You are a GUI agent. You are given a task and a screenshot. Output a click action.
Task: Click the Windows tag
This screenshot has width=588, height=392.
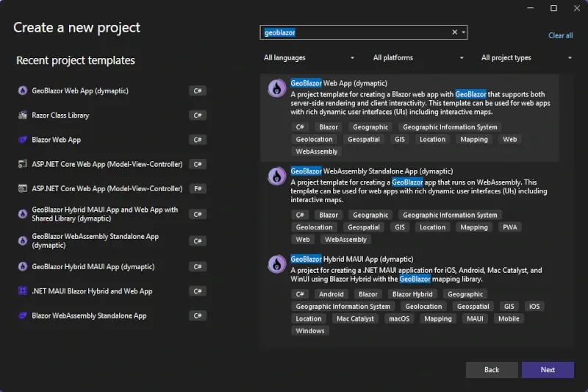309,331
